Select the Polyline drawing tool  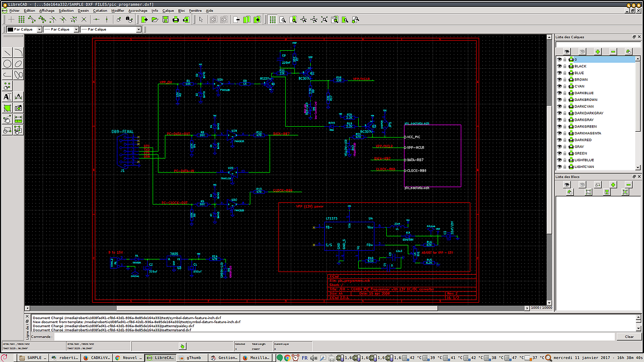pos(7,74)
